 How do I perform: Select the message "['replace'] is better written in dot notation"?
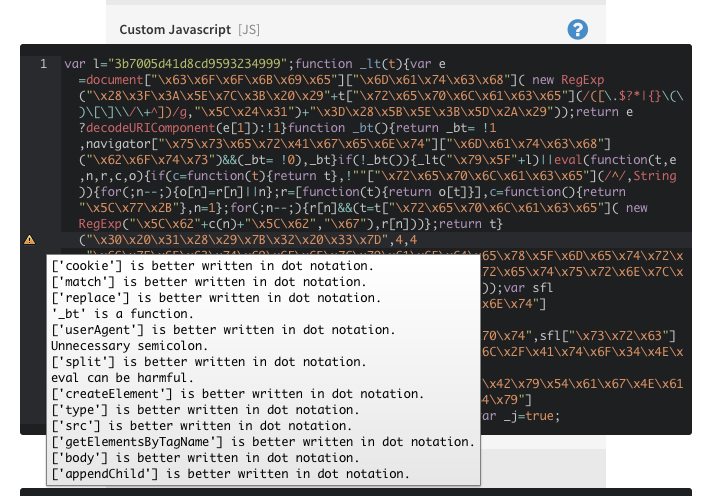tap(216, 298)
